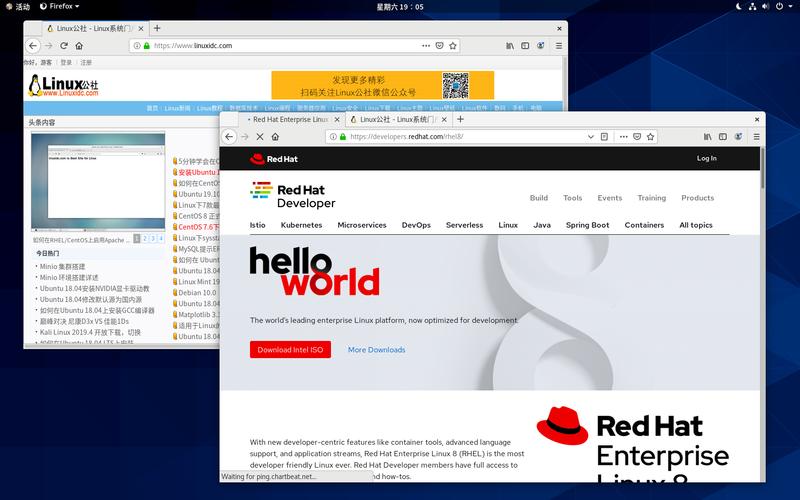Reload the page in the linuxidc window
Screen dimensions: 800x500
64,45
